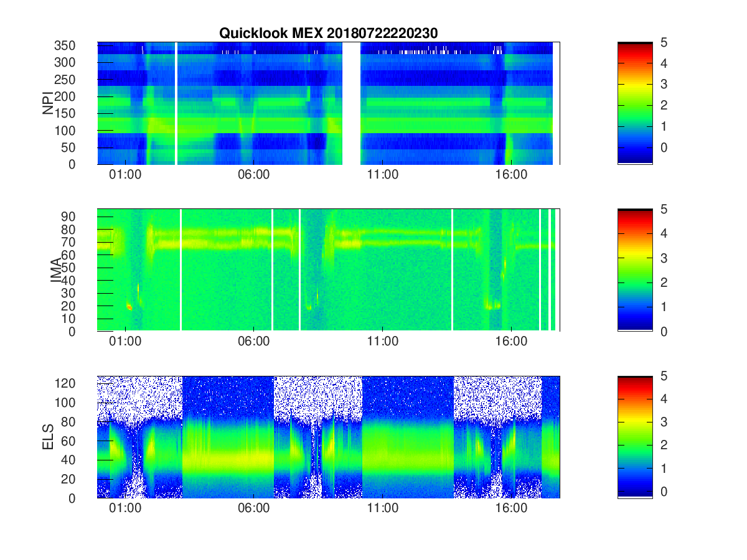Click the 01:00 tick under IMA plot

(125, 342)
